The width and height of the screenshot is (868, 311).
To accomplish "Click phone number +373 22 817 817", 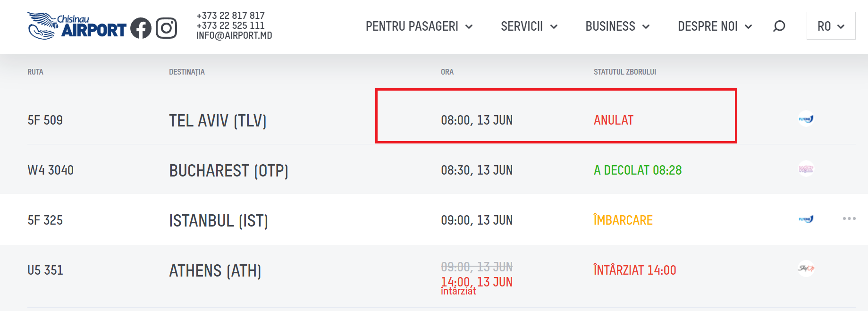I will [x=230, y=16].
